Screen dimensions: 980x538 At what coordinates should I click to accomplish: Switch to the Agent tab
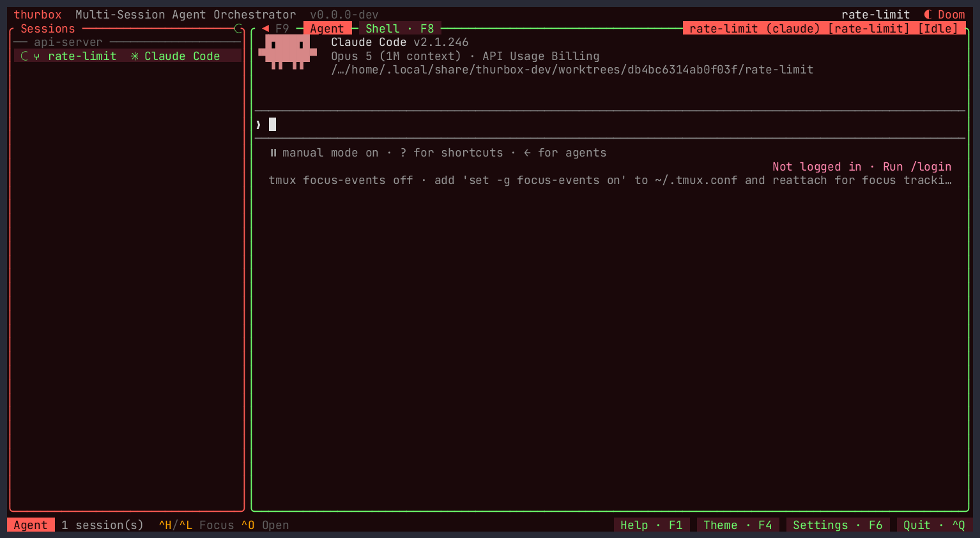(x=327, y=29)
